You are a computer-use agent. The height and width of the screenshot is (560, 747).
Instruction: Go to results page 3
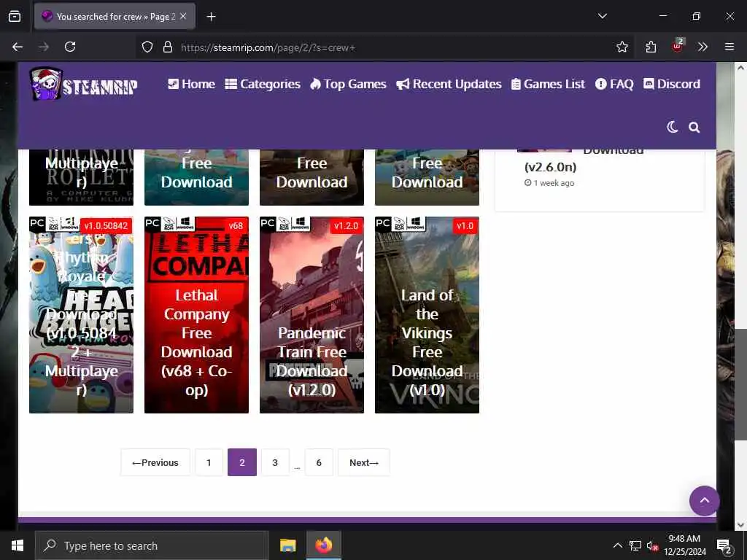pos(275,462)
